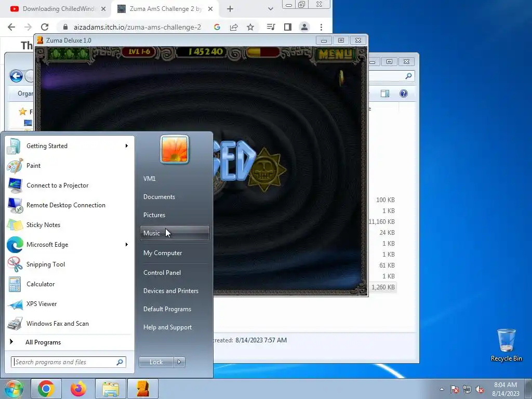Open the VM1 user folder
Viewport: 532px width, 399px height.
click(175, 179)
